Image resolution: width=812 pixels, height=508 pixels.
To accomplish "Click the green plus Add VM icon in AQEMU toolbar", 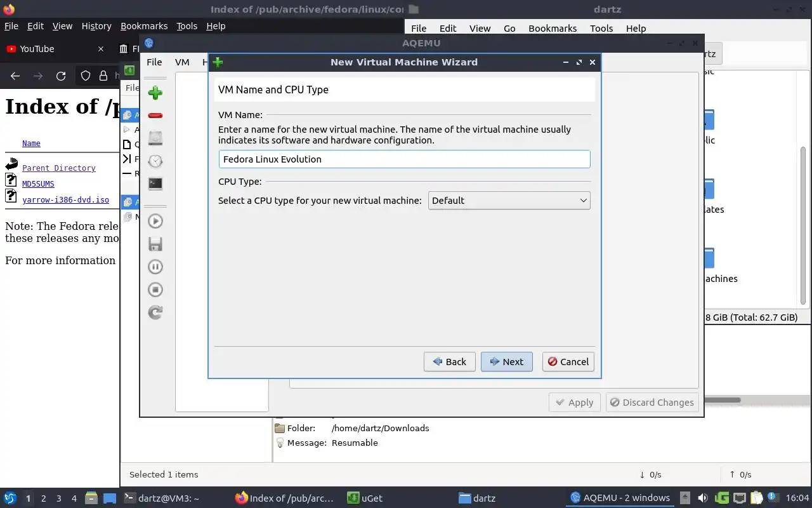I will click(x=155, y=93).
